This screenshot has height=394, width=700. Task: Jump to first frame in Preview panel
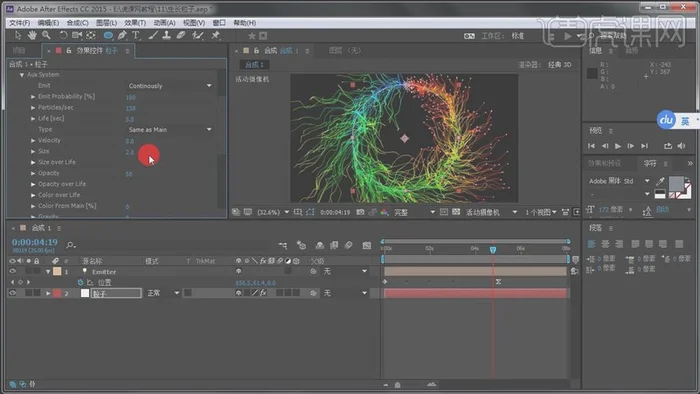(x=591, y=146)
